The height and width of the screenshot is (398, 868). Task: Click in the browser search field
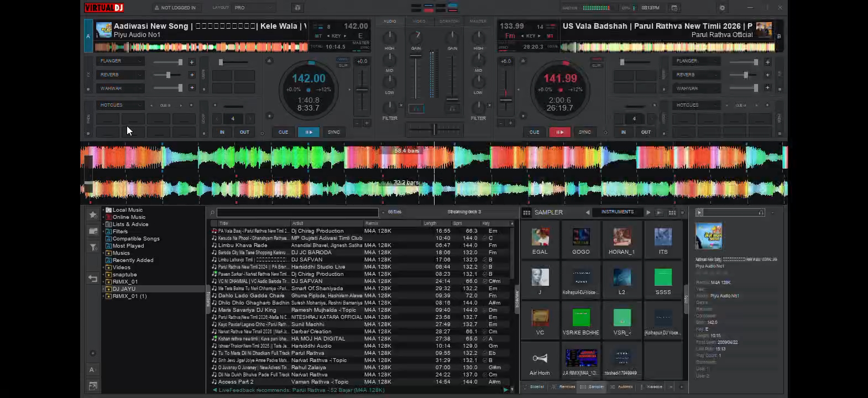click(x=297, y=212)
